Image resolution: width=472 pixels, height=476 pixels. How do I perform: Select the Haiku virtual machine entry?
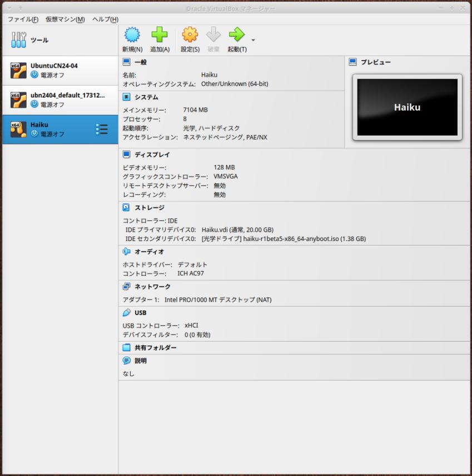(60, 129)
